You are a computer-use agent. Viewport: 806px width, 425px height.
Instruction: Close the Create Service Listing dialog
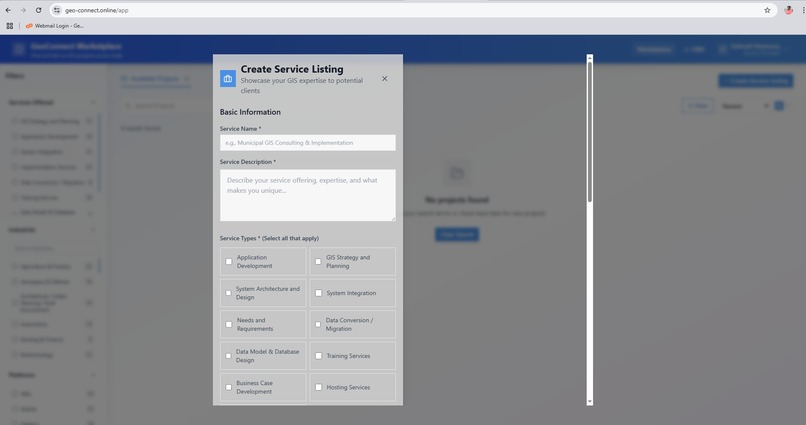[384, 79]
